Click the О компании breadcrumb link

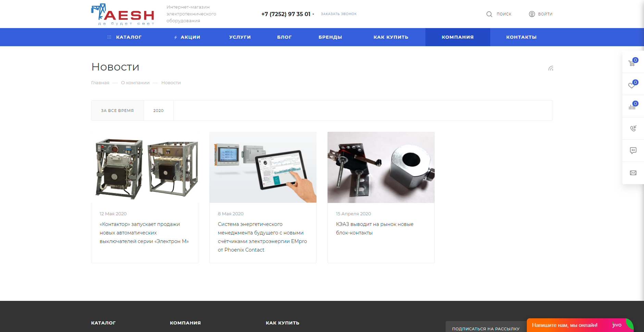pos(135,83)
